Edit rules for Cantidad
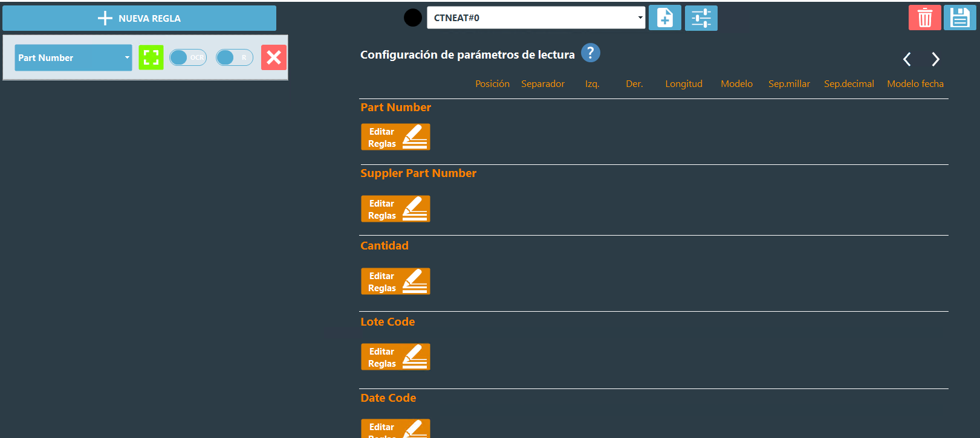 (395, 282)
